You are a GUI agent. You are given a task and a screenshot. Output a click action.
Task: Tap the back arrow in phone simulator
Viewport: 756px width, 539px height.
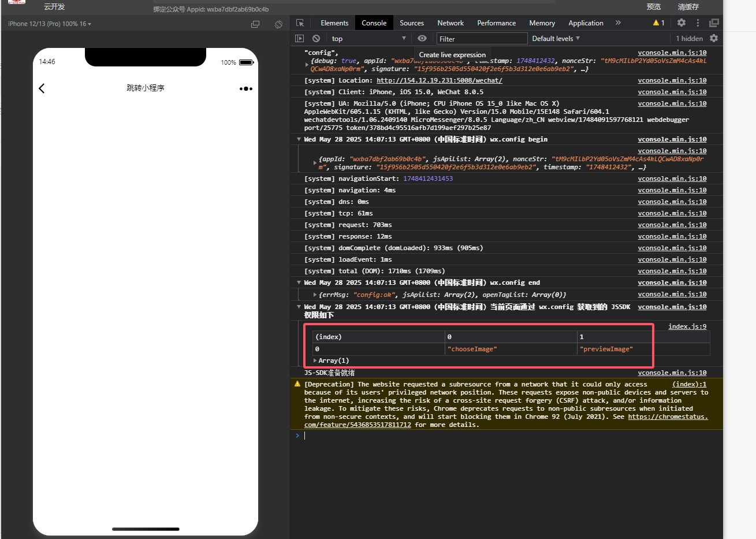click(x=42, y=88)
